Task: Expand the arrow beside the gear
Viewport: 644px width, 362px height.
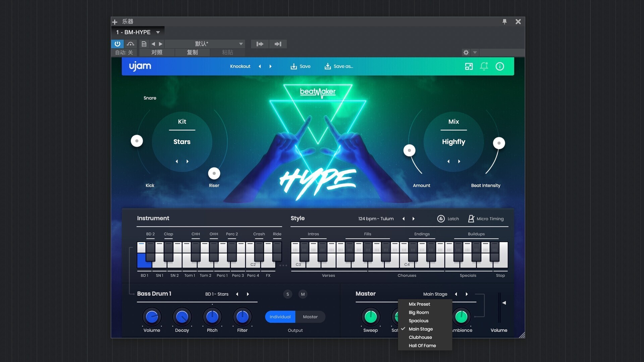Action: [x=475, y=53]
